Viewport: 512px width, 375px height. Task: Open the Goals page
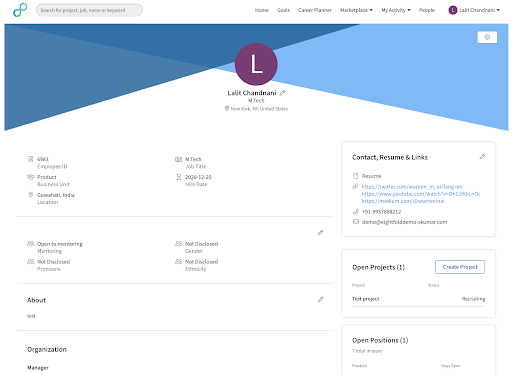pyautogui.click(x=283, y=10)
